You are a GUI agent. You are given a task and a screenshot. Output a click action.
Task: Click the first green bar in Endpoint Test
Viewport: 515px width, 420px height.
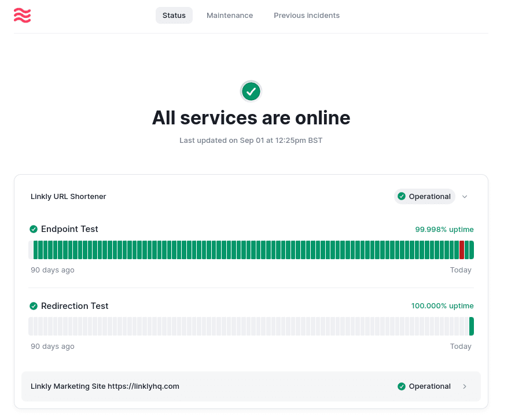(x=36, y=250)
